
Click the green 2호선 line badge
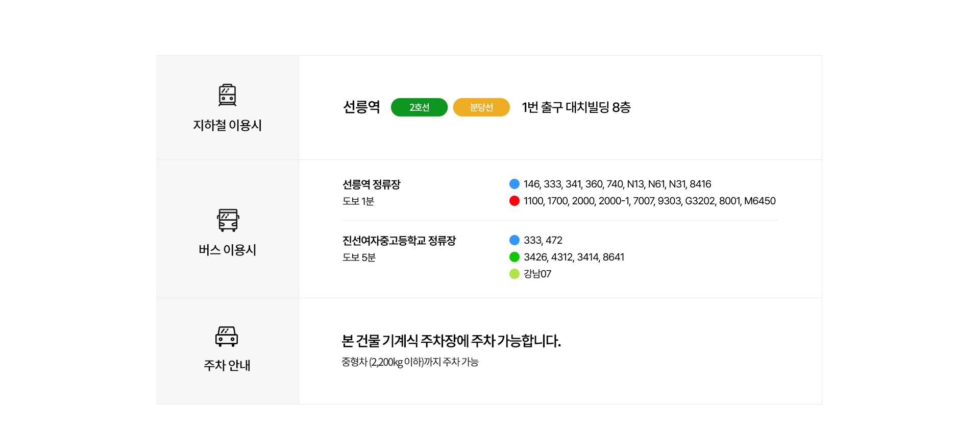pos(419,107)
